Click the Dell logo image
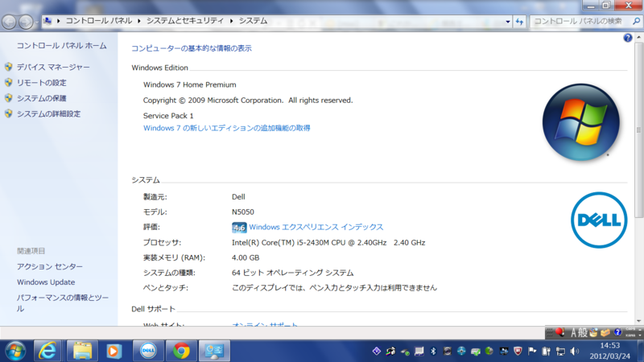The width and height of the screenshot is (644, 362). tap(599, 220)
